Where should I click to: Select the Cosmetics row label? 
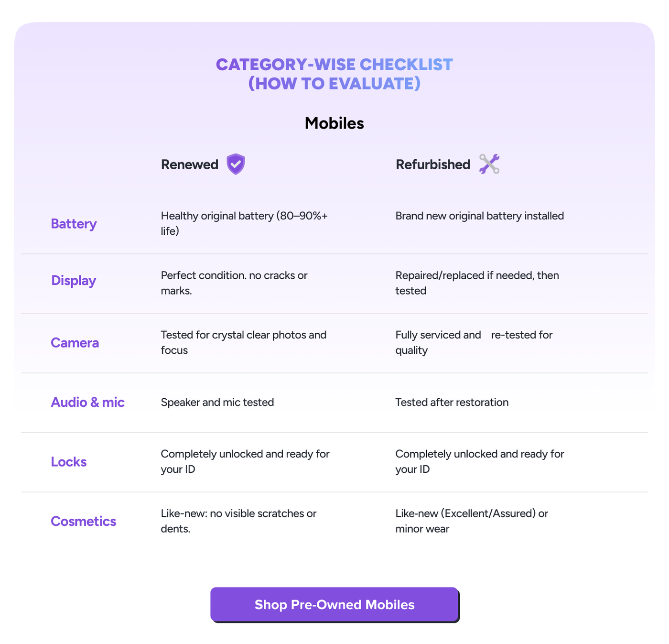(83, 521)
